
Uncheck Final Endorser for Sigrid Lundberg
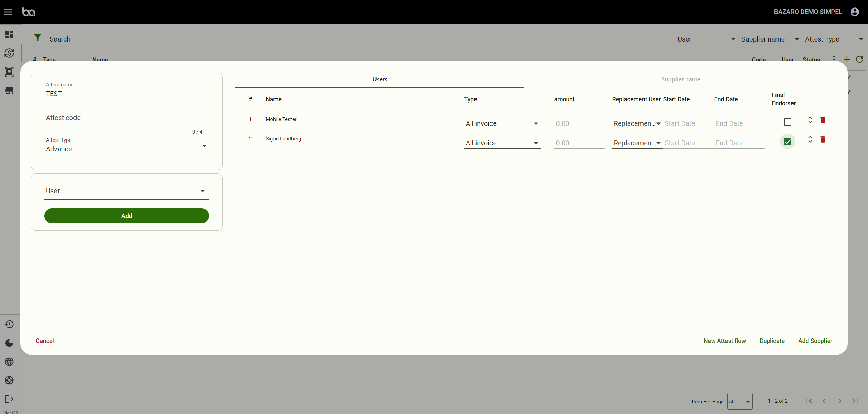point(787,142)
